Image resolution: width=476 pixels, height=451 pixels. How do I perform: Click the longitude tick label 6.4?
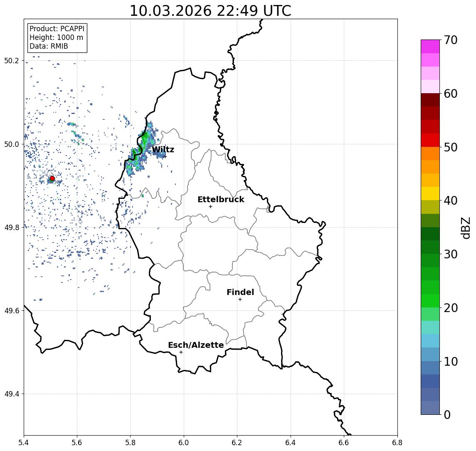291,443
